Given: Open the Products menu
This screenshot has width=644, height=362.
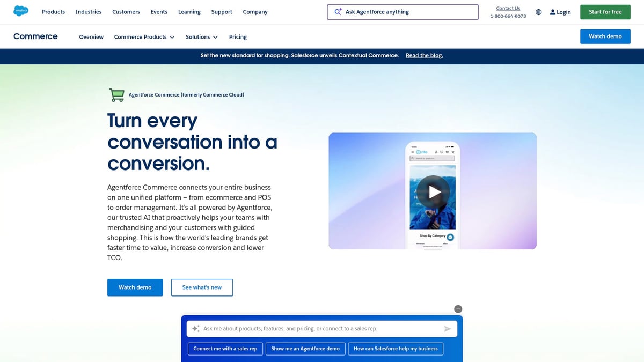Looking at the screenshot, I should pyautogui.click(x=53, y=12).
